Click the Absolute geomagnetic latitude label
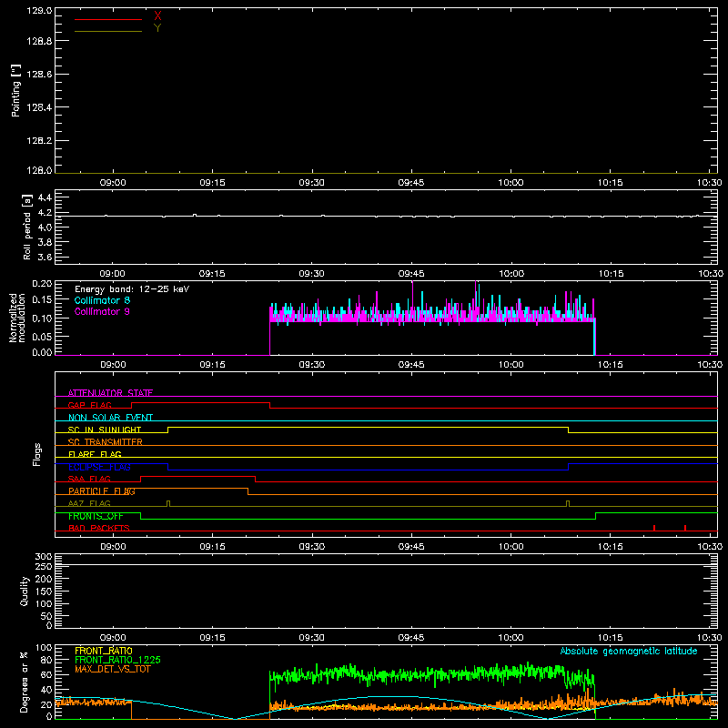728x728 pixels. [x=629, y=651]
